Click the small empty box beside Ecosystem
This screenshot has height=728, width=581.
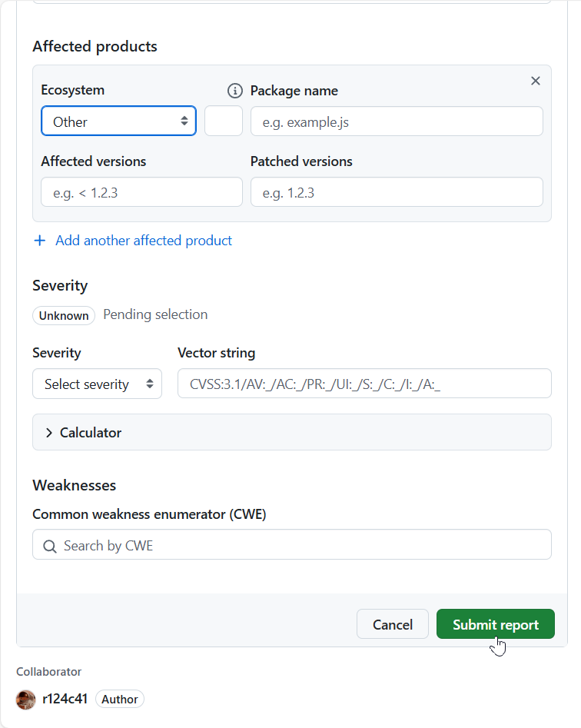224,121
